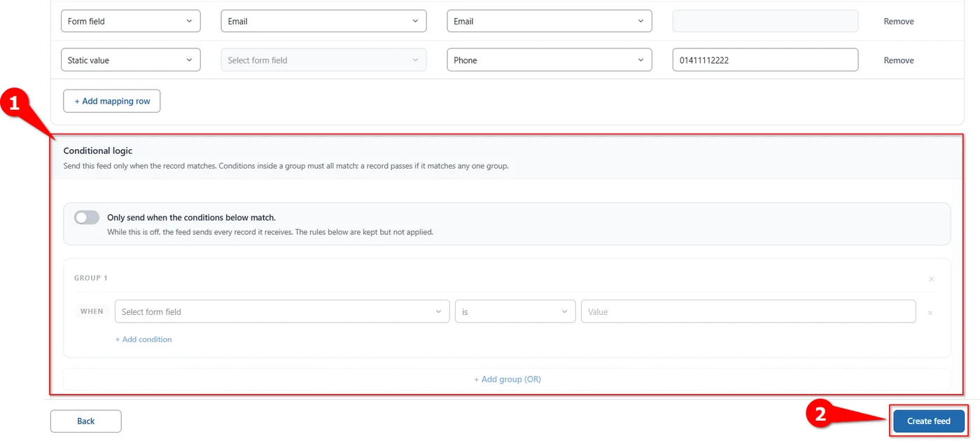Click the empty value field in Email row
980x441 pixels.
coord(765,21)
